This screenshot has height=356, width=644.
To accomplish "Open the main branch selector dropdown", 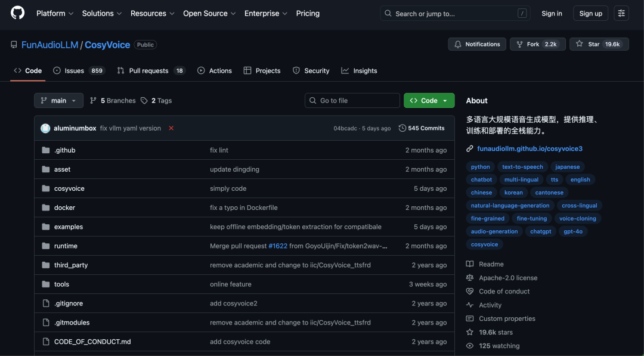I will [x=58, y=101].
